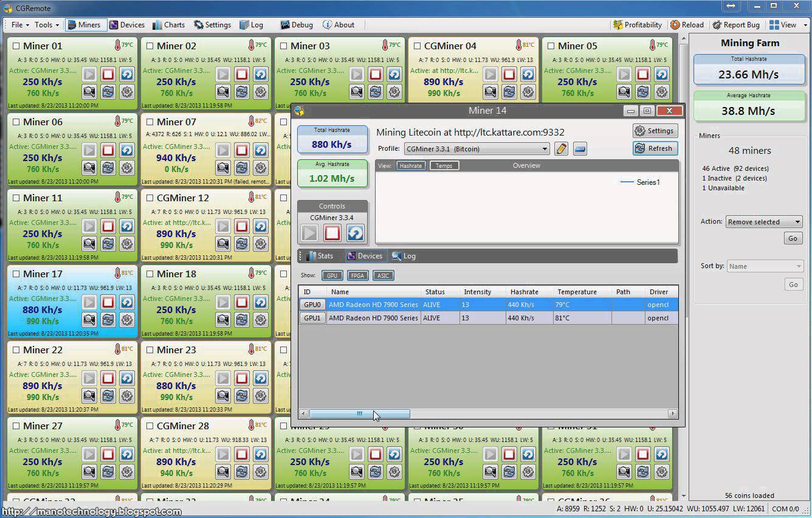Refresh Miner 03 with double-arrow icon
The image size is (812, 518).
(x=376, y=92)
